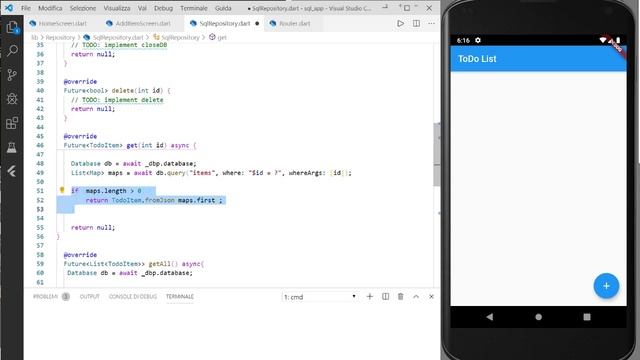Tap the add floating button in emulator
640x360 pixels.
pyautogui.click(x=606, y=286)
